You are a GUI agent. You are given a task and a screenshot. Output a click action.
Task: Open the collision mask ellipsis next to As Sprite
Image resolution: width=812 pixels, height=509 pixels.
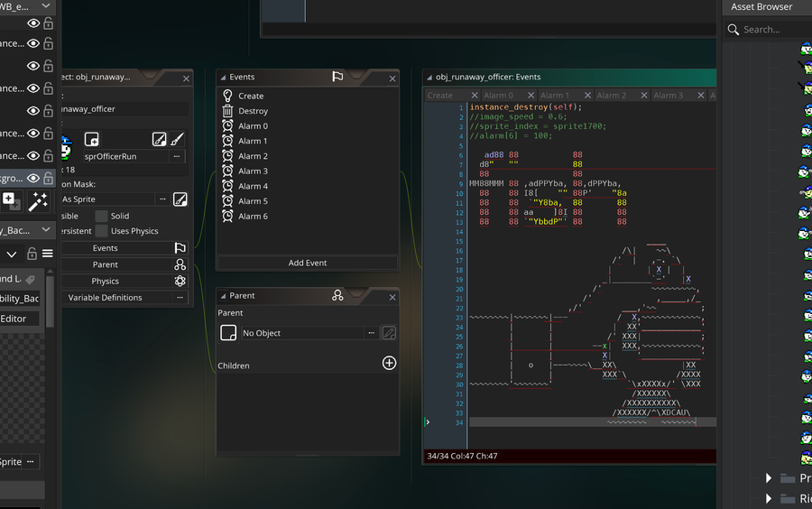click(x=162, y=199)
